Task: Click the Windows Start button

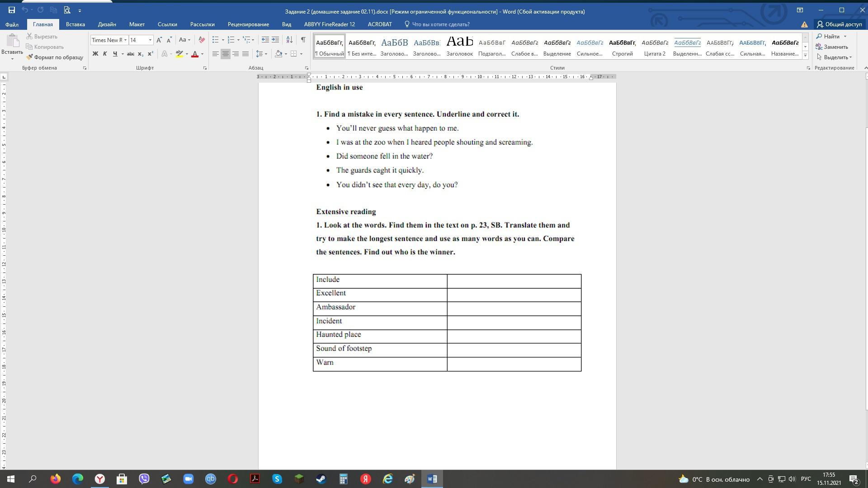Action: 11,479
